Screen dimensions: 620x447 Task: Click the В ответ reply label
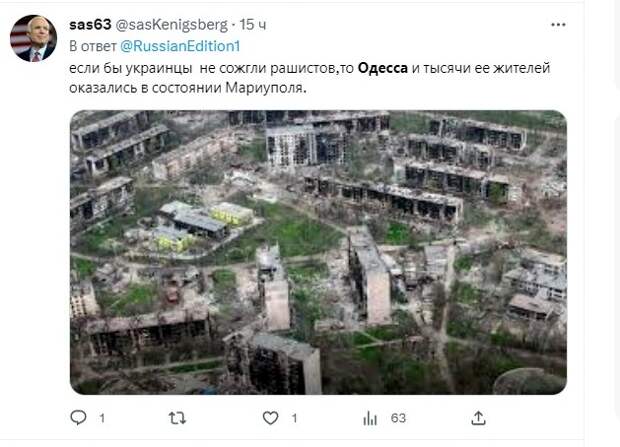tap(93, 46)
